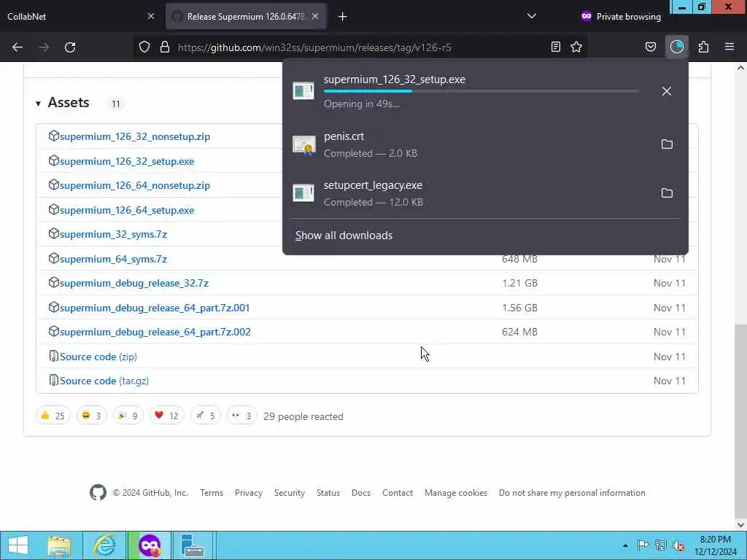React with thumbs up (25)
Screen dimensions: 747x560
click(53, 416)
